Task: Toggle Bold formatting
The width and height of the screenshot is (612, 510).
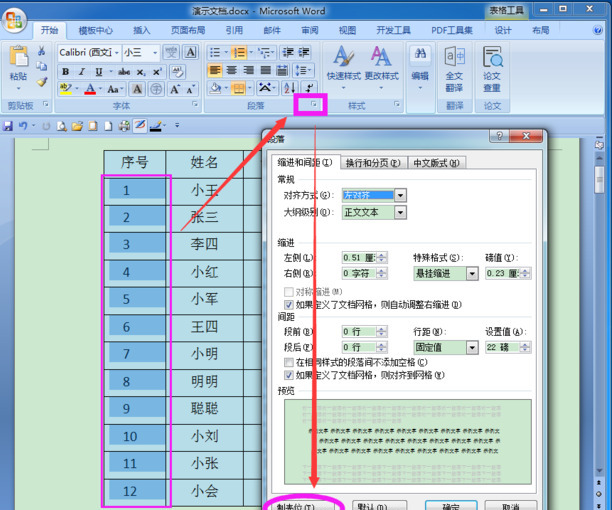Action: (66, 71)
